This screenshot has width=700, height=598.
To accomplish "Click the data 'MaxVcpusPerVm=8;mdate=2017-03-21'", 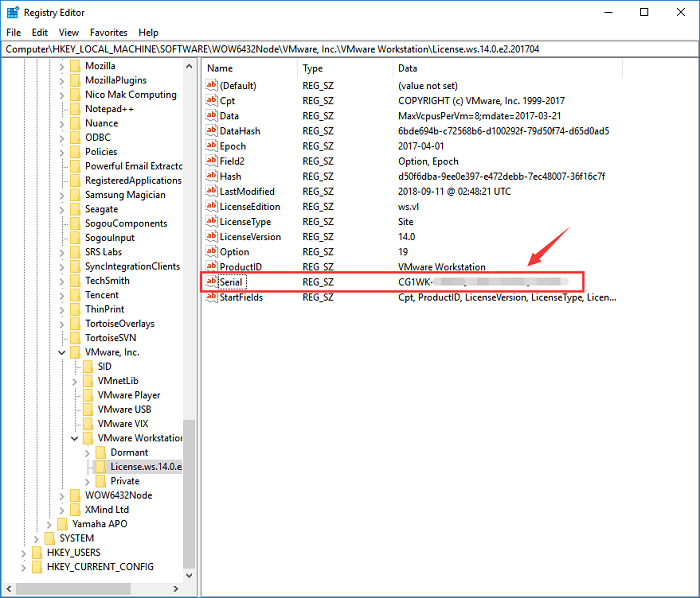I will pyautogui.click(x=479, y=116).
